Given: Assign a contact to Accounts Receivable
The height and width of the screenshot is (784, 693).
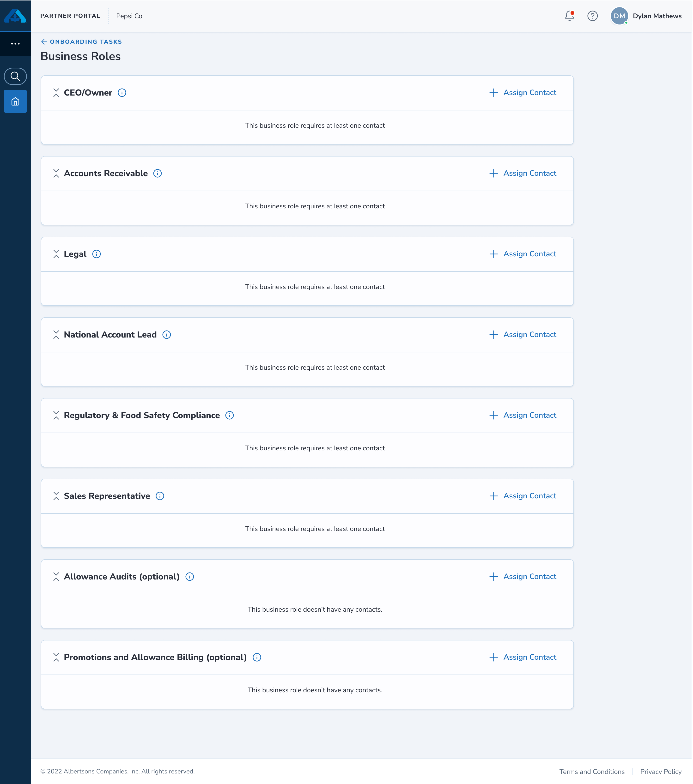Looking at the screenshot, I should (523, 173).
